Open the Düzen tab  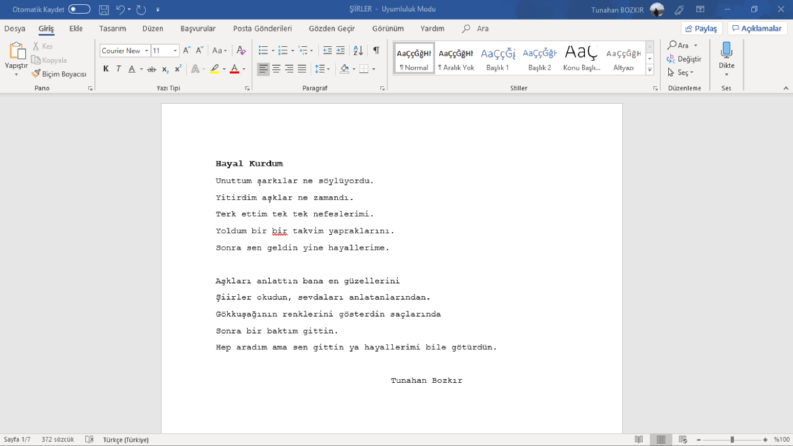(152, 28)
